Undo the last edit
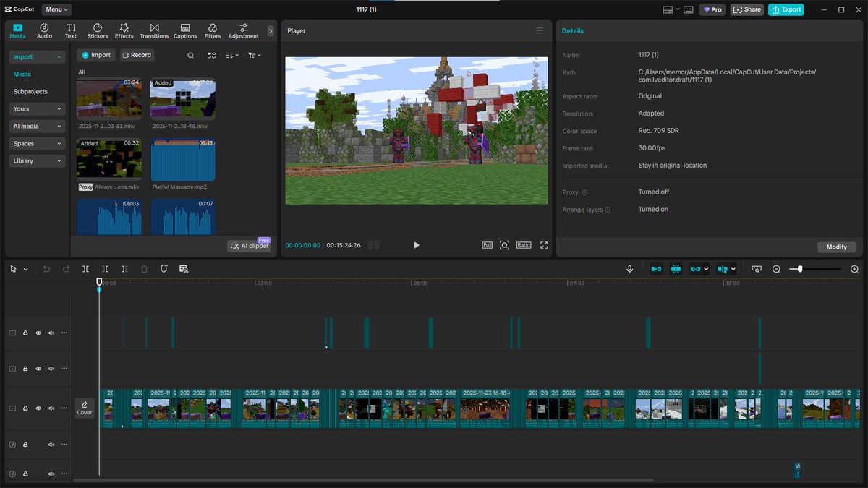This screenshot has width=868, height=488. click(x=47, y=269)
